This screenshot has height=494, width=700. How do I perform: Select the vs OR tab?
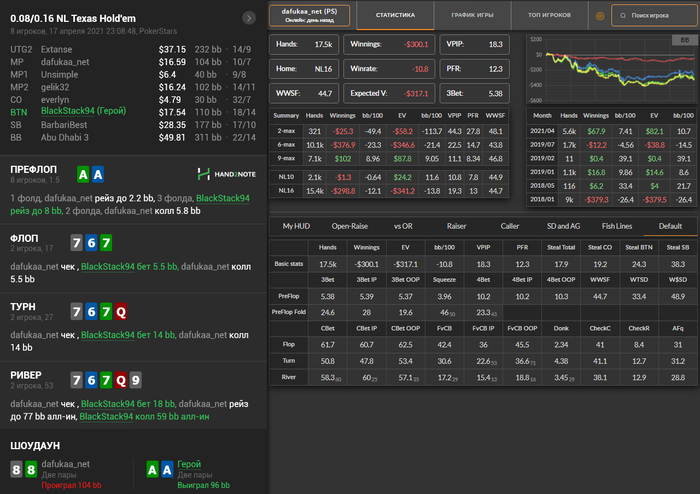[403, 226]
